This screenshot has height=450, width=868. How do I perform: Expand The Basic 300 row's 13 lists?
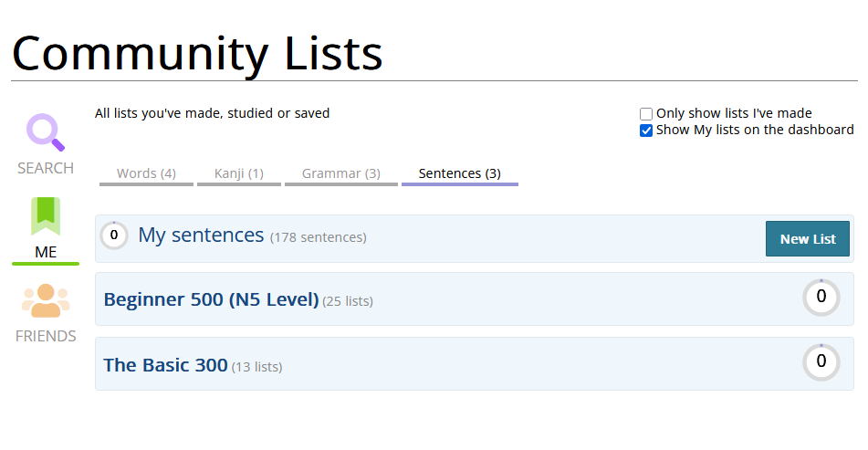click(256, 367)
